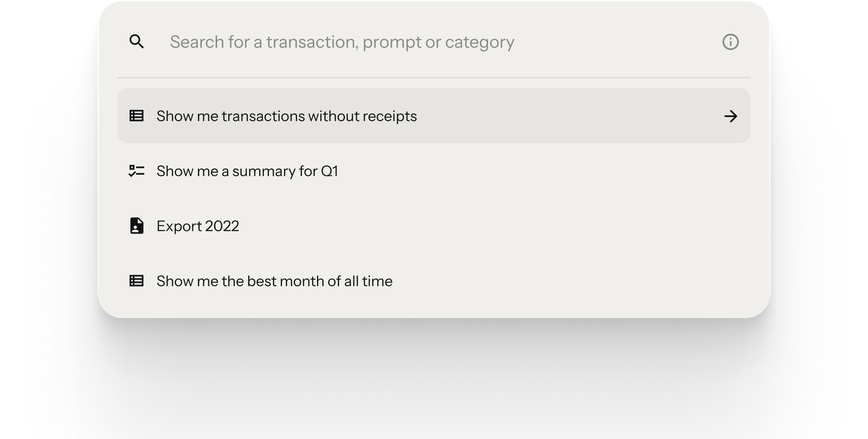Click the checklist icon beside Q1 summary
The width and height of the screenshot is (868, 439).
[137, 171]
